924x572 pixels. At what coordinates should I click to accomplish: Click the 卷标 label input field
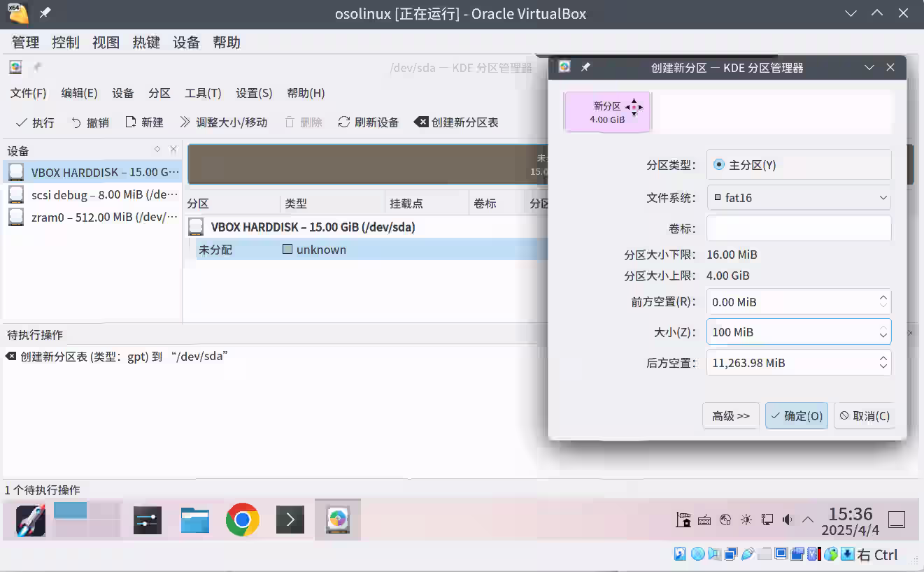(x=798, y=228)
